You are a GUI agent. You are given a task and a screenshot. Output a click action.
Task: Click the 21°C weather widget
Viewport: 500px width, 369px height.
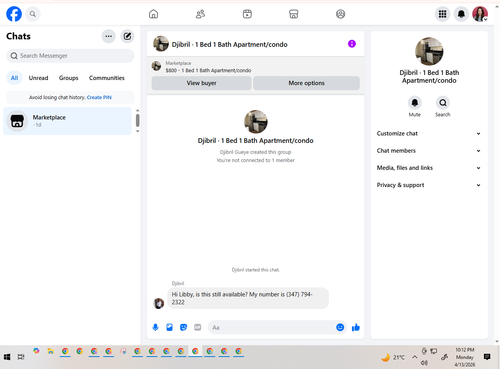(x=393, y=357)
